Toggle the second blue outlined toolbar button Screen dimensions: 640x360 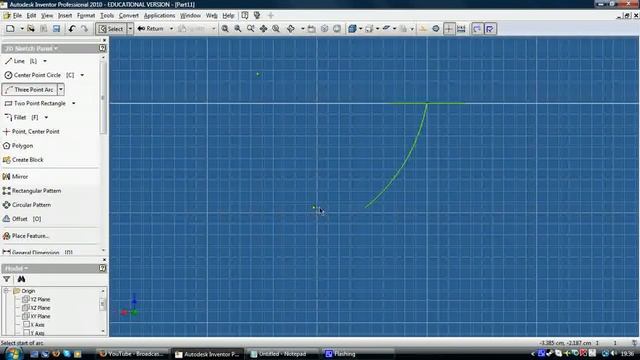click(490, 29)
